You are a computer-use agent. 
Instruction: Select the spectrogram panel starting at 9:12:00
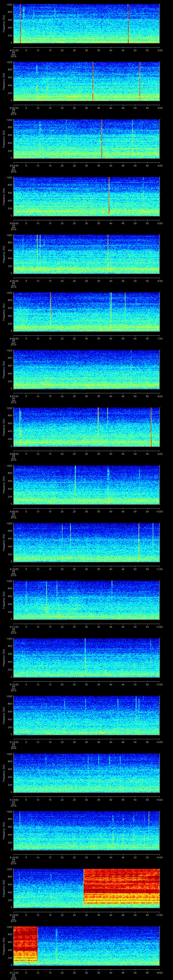(x=86, y=658)
